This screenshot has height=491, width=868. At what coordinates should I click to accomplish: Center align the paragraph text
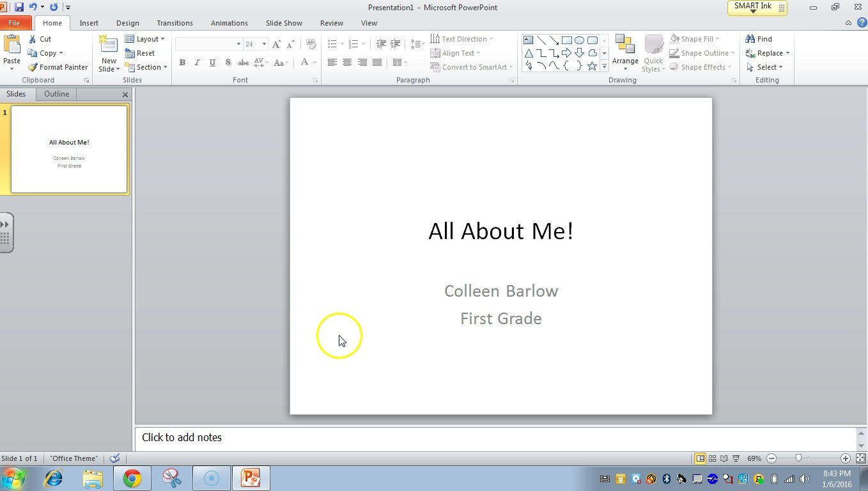[347, 63]
